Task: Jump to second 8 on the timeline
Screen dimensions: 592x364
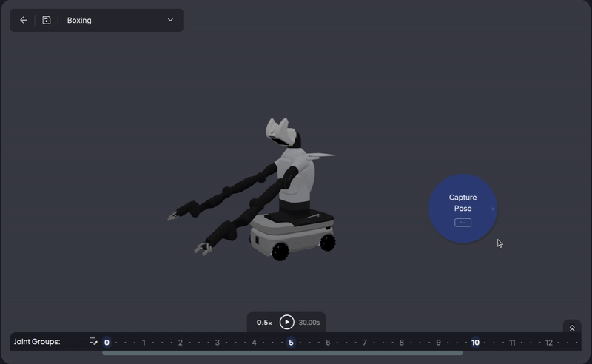Action: (x=402, y=343)
